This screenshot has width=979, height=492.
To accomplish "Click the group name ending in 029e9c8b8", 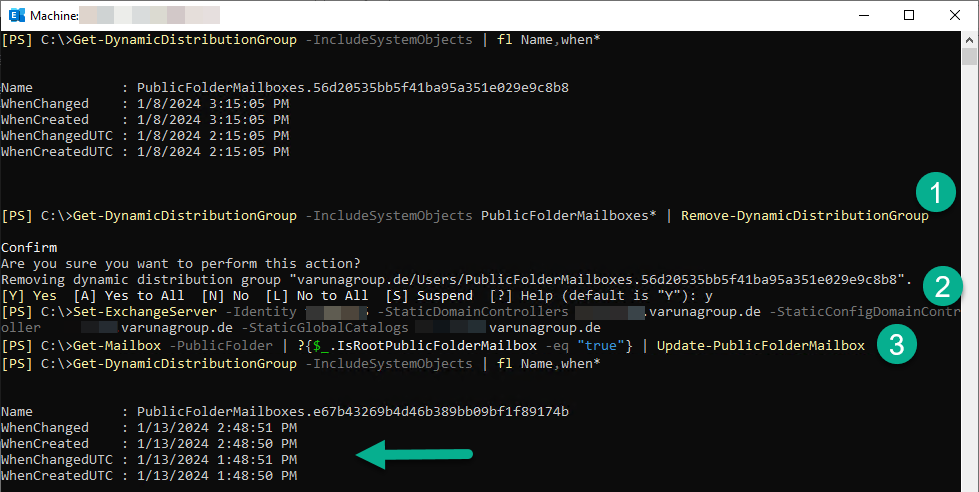I will tap(352, 88).
